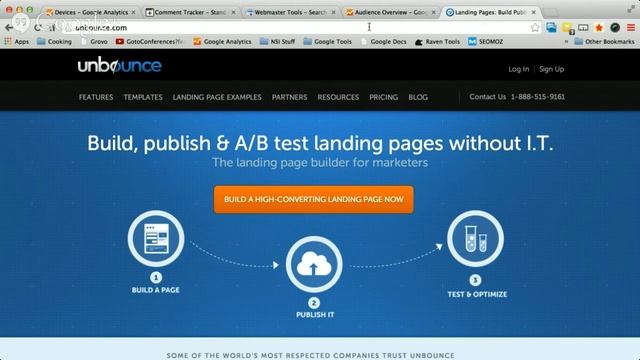
Task: Open the Templates menu item
Action: pyautogui.click(x=143, y=97)
